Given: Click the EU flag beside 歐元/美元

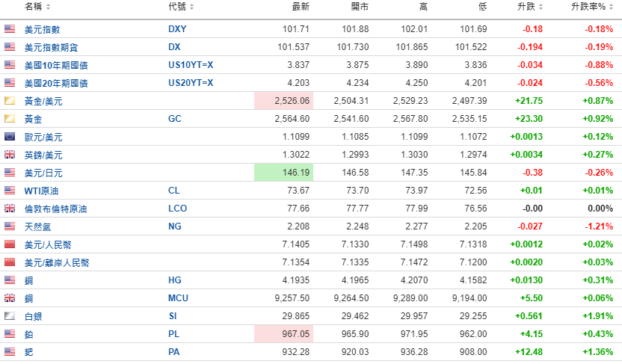Looking at the screenshot, I should 10,137.
